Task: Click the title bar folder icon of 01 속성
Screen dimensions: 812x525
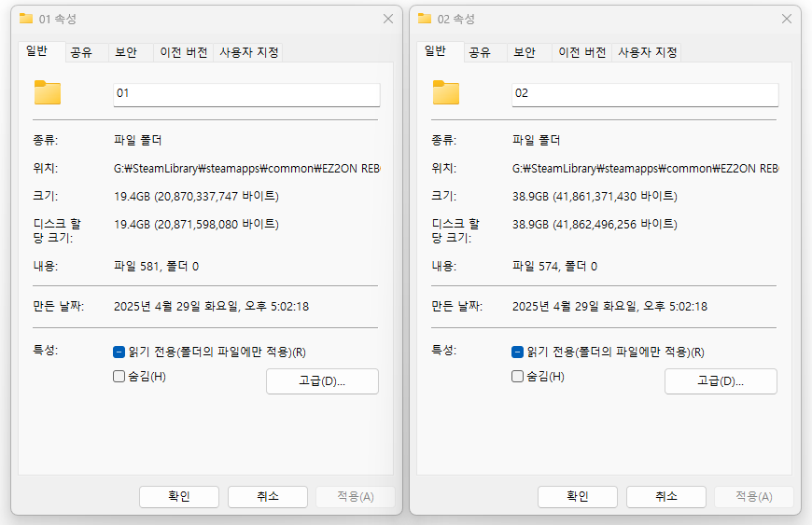Action: (25, 19)
